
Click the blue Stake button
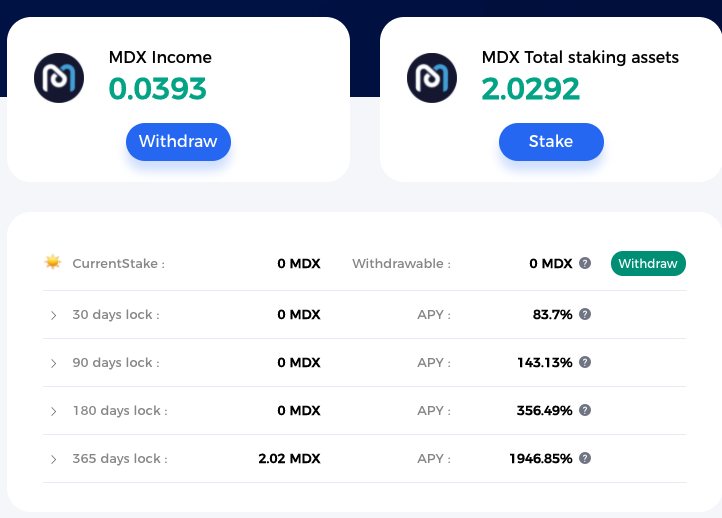click(551, 142)
